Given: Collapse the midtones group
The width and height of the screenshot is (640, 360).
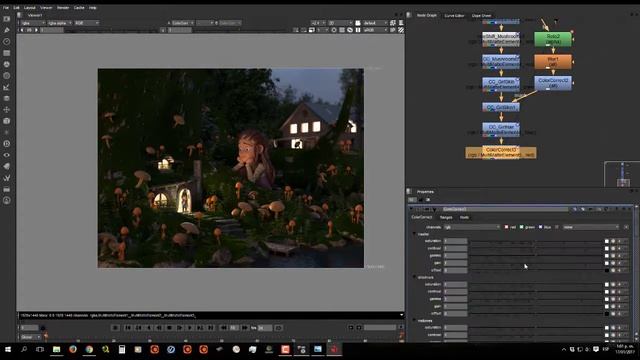Looking at the screenshot, I should point(414,321).
